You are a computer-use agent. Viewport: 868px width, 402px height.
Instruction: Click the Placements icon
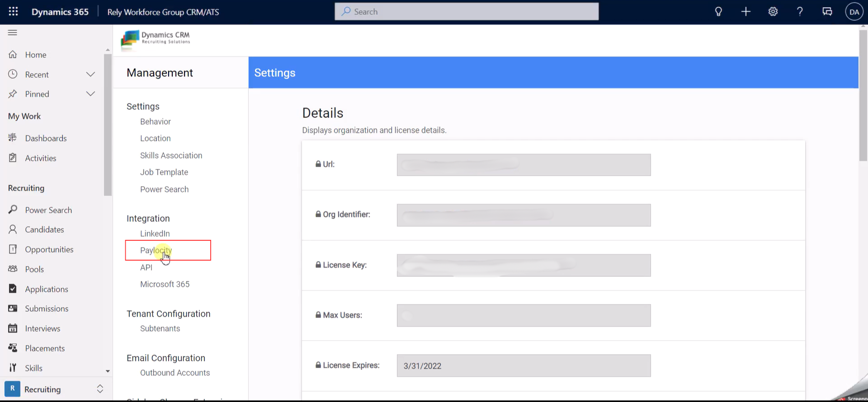click(x=13, y=348)
